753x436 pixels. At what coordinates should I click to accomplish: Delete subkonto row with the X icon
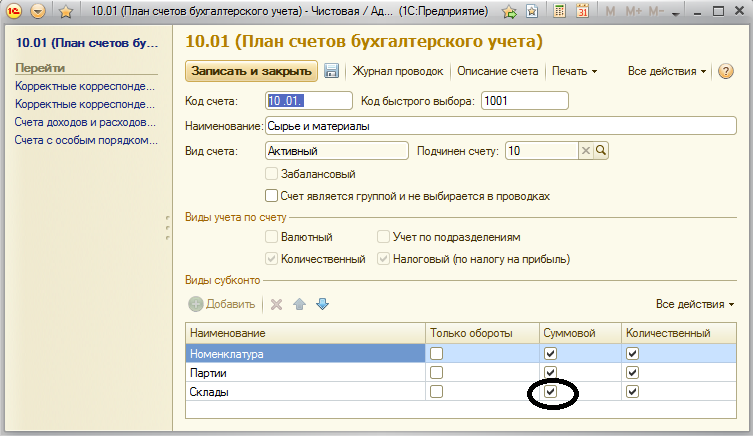pos(276,304)
